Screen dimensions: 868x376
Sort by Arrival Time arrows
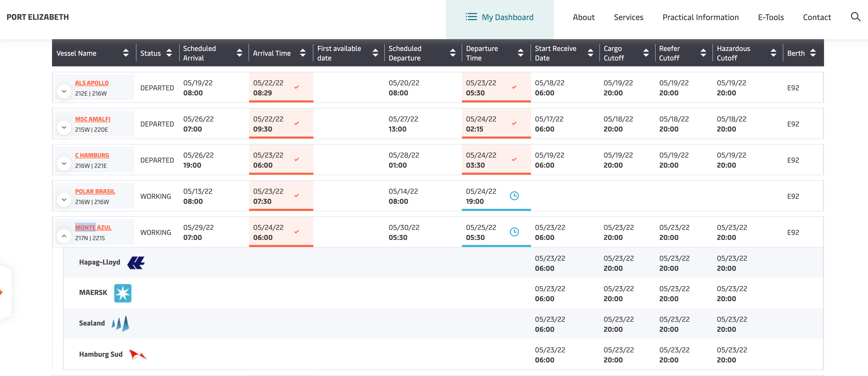[303, 53]
